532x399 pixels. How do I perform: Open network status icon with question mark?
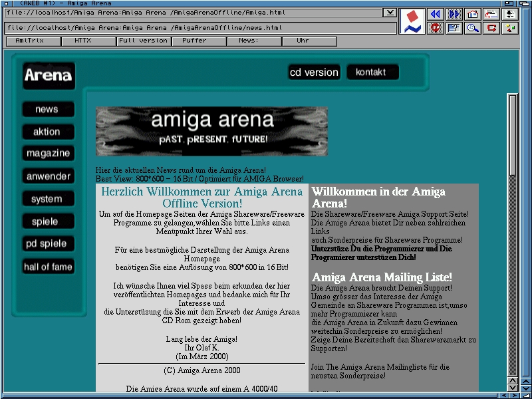point(454,28)
